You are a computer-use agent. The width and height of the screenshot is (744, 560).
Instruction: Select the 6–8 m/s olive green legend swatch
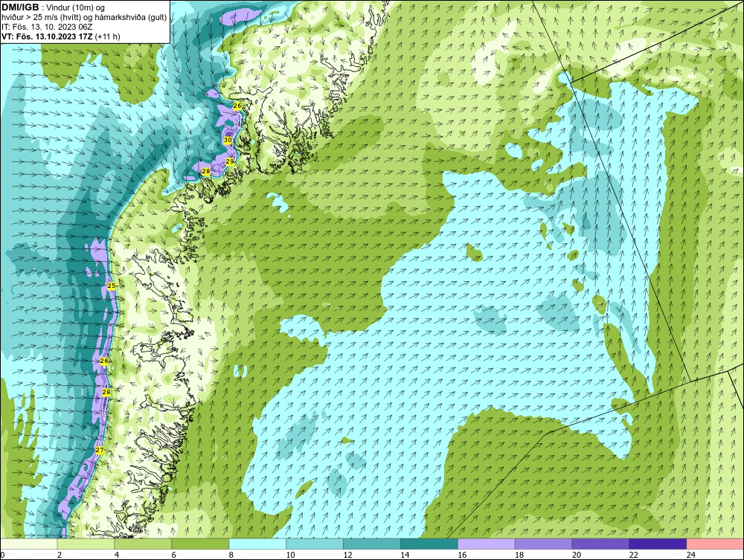click(x=200, y=544)
